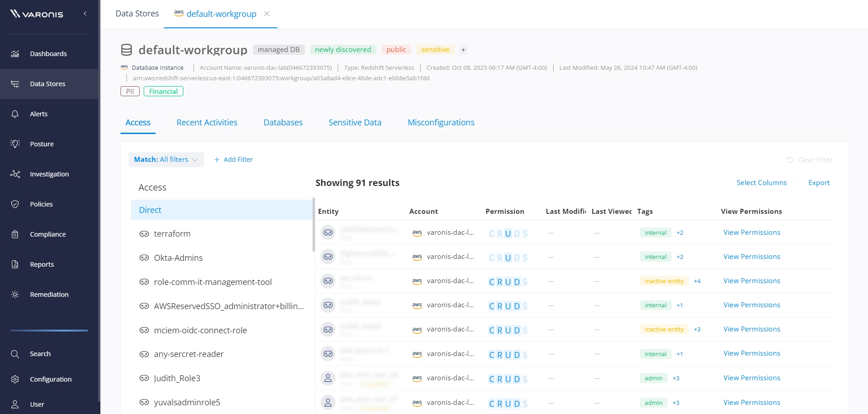
Task: Click Select Columns link
Action: [762, 183]
